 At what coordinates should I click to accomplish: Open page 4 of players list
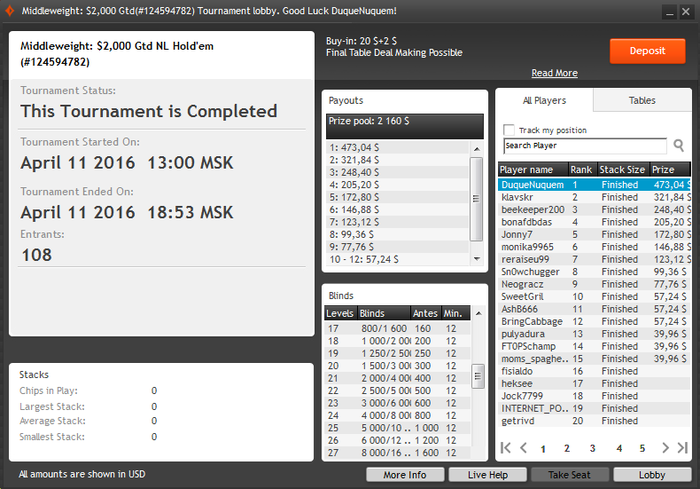619,448
